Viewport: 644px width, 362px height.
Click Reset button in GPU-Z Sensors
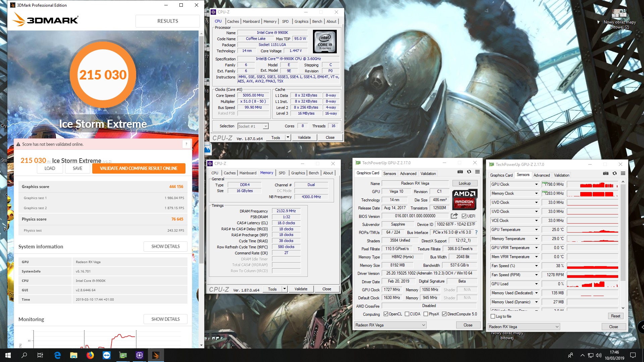(x=615, y=316)
